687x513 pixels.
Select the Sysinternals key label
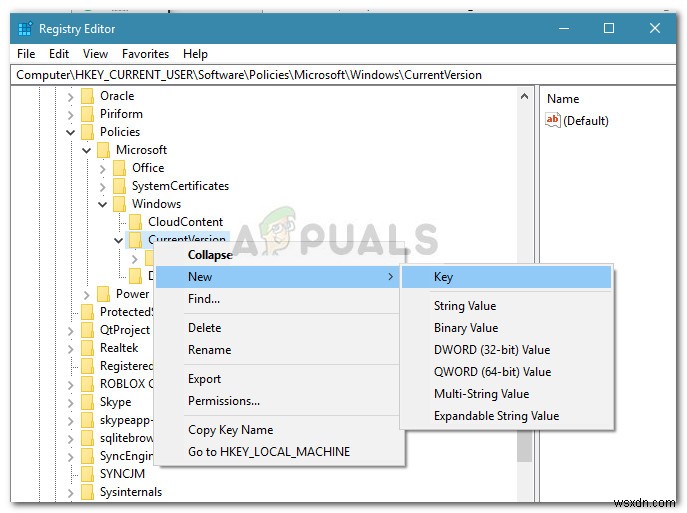131,492
